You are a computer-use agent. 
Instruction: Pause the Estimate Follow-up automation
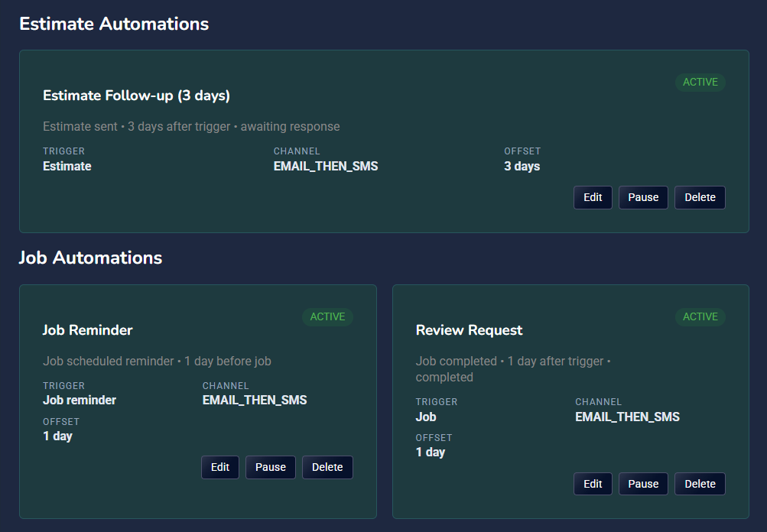click(643, 197)
